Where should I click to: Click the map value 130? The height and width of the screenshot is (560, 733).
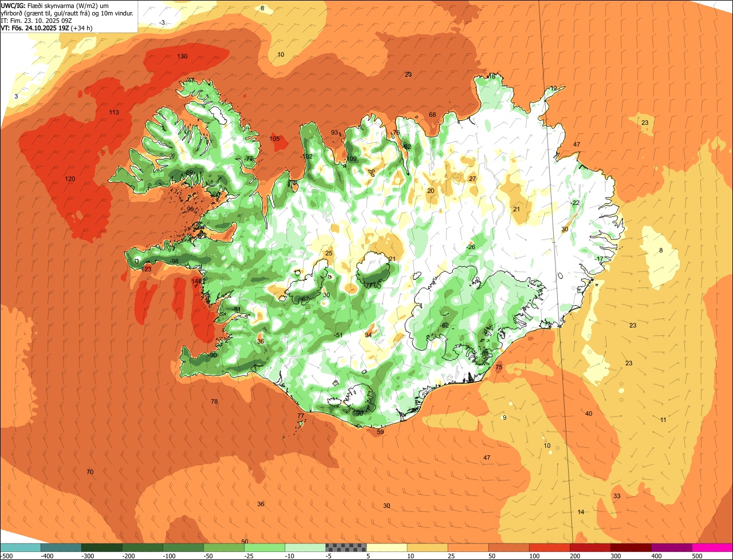[183, 56]
